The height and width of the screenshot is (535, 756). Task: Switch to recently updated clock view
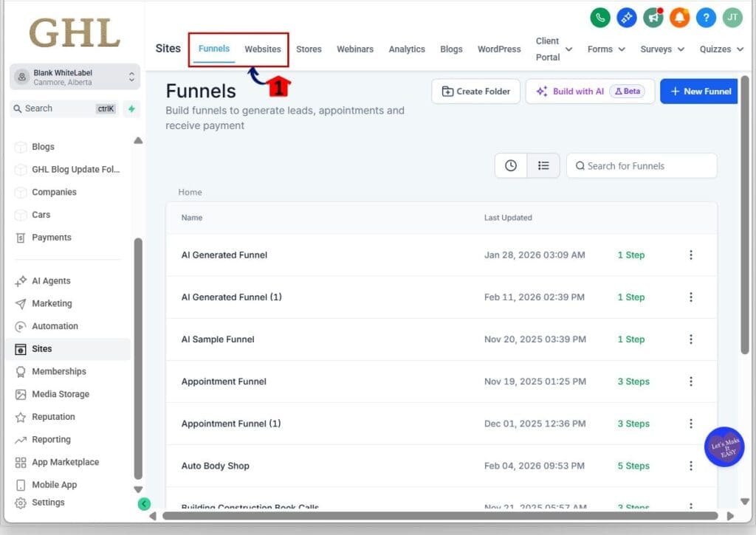pyautogui.click(x=511, y=166)
